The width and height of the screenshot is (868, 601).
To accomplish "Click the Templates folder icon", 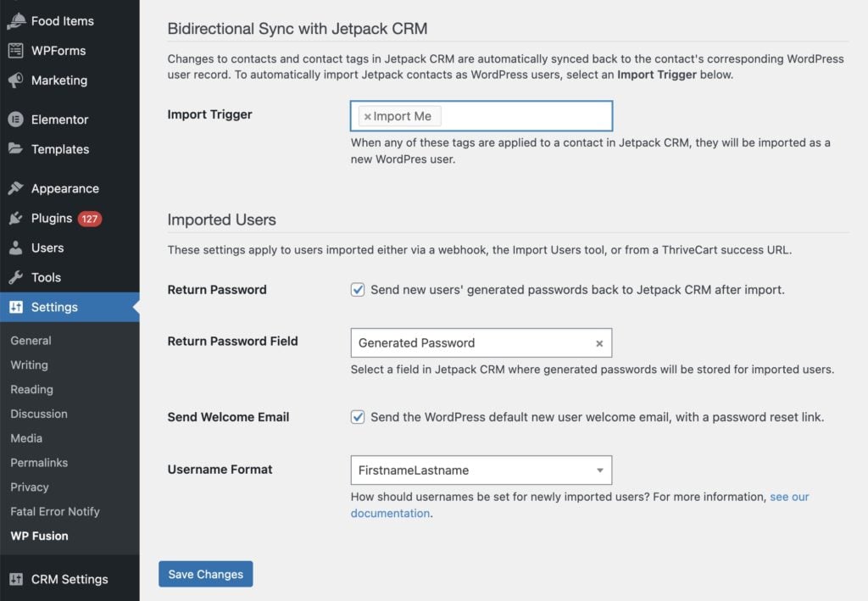I will pos(16,148).
